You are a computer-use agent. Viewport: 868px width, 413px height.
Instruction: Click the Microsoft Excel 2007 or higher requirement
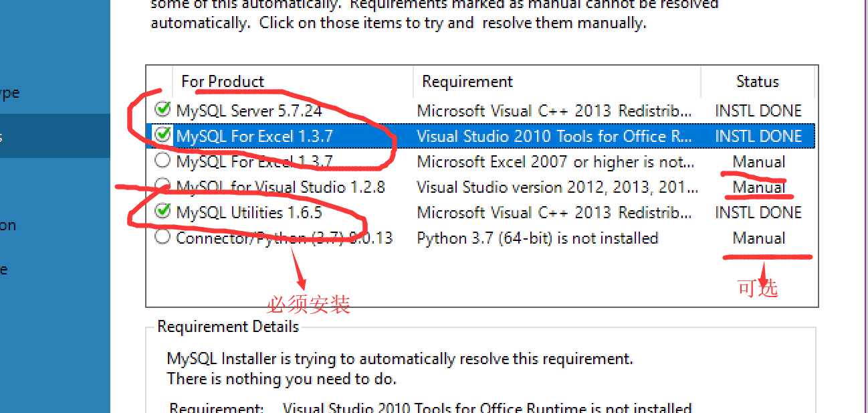pyautogui.click(x=556, y=161)
